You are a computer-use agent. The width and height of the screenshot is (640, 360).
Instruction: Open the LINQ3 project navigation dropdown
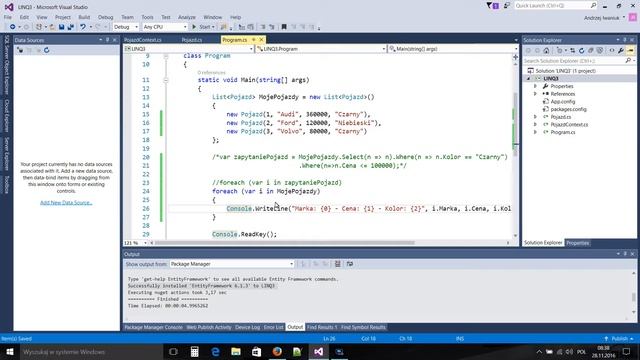(x=189, y=49)
